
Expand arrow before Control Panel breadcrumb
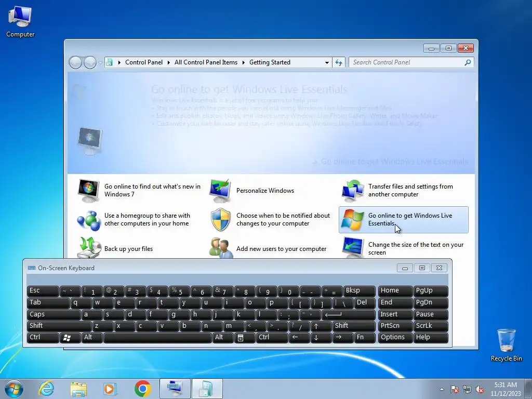coord(119,62)
